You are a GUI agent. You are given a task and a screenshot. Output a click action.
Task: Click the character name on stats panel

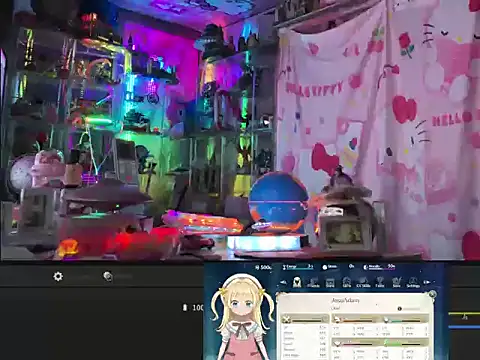[345, 300]
